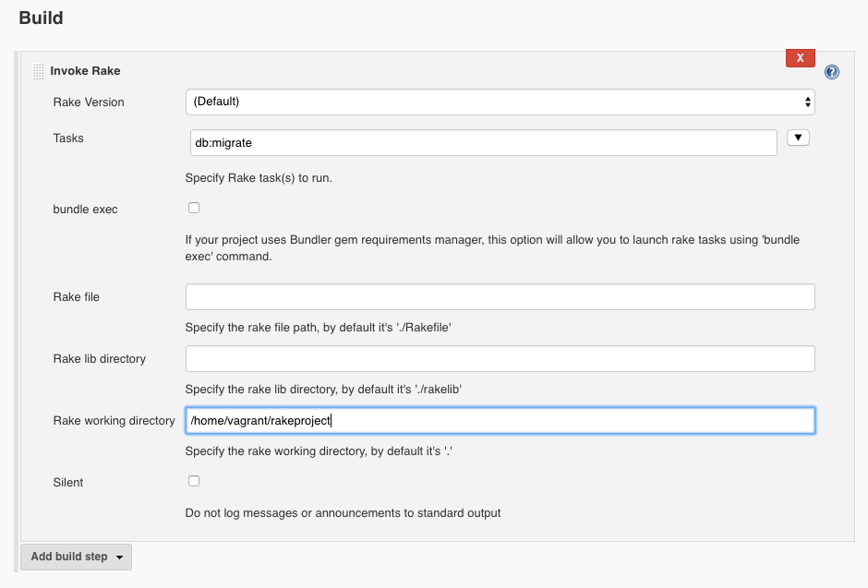868x588 pixels.
Task: Focus the Rake file input field
Action: [500, 296]
